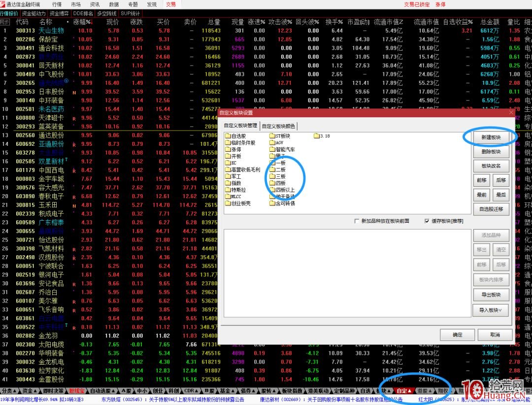The width and height of the screenshot is (532, 405).
Task: Select the 军工 block folder
Action: 236,176
